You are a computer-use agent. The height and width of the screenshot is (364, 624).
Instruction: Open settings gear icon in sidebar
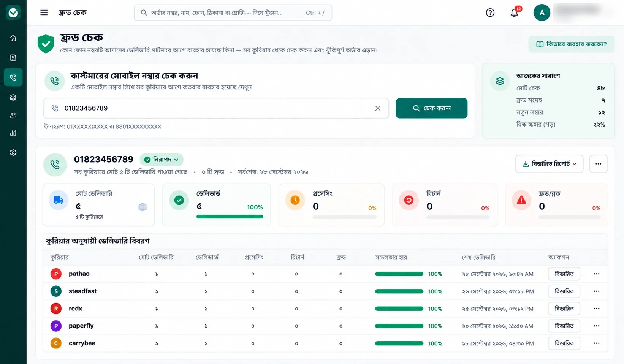tap(13, 152)
